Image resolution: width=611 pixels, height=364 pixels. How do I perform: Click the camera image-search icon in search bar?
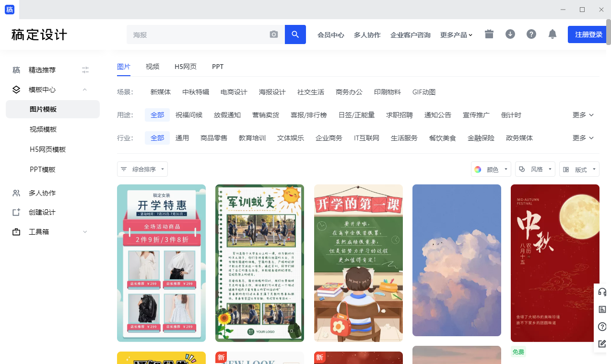(273, 34)
